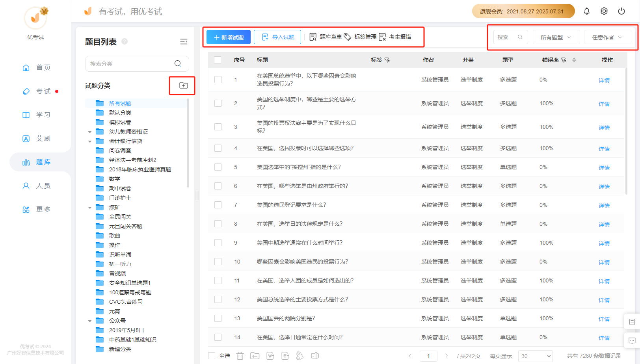Click the page number input box
This screenshot has width=640, height=364.
pos(428,356)
